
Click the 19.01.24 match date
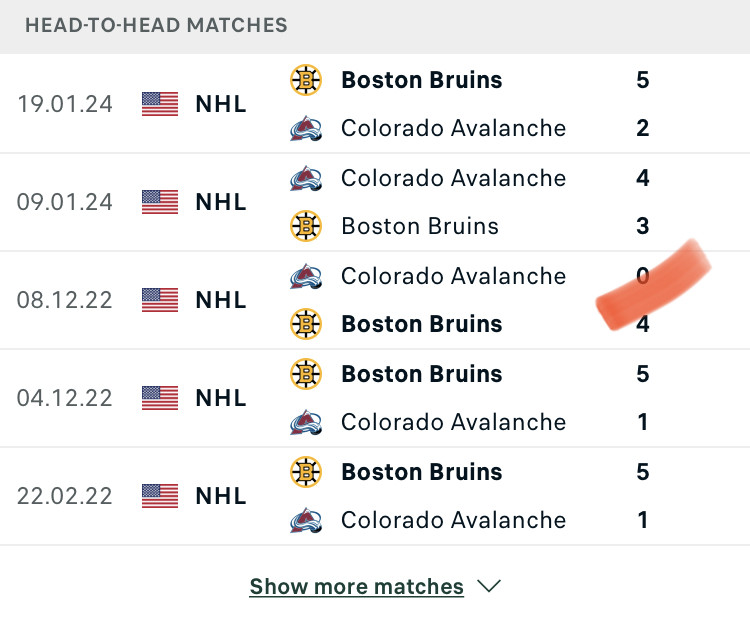tap(65, 104)
